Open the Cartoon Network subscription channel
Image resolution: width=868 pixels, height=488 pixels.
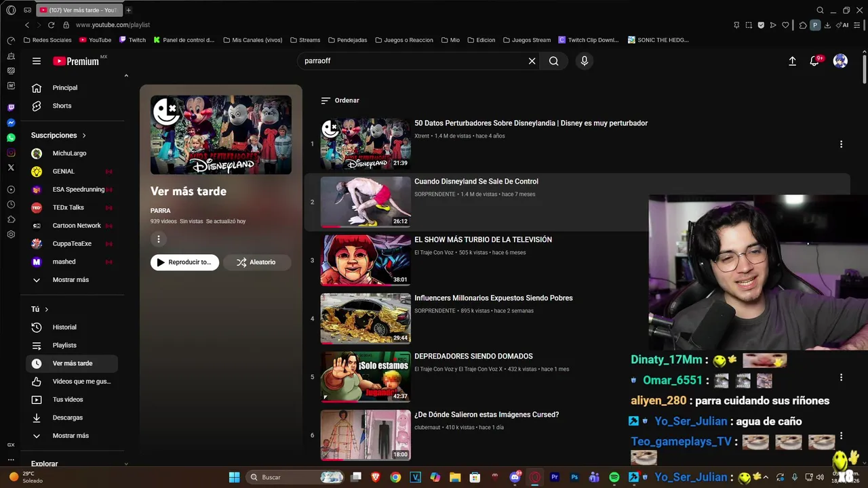(72, 226)
